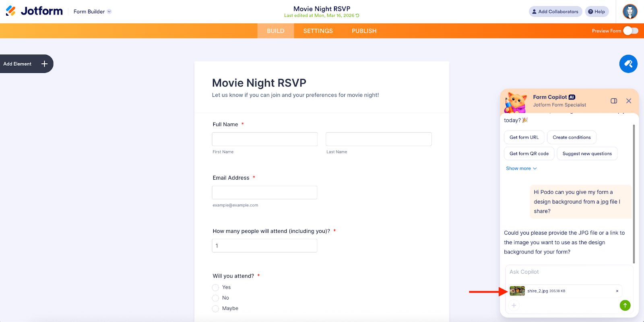
Task: Click the Copilot chat scrollbar
Action: 634,194
